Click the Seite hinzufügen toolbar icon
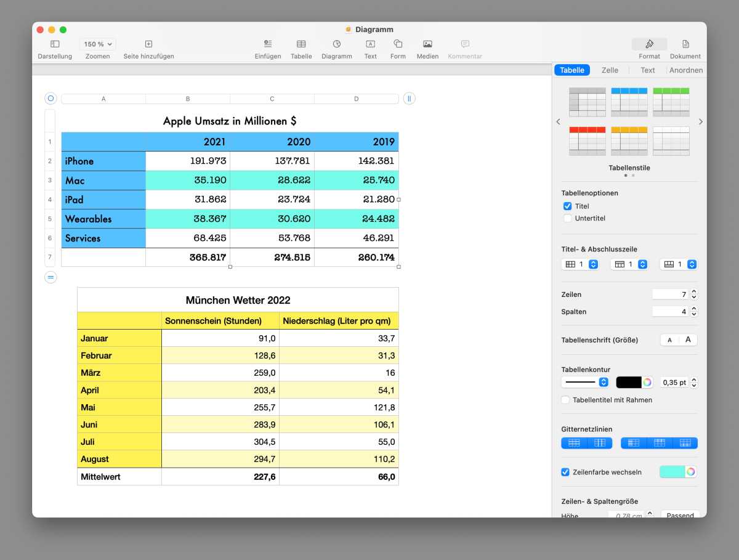 pyautogui.click(x=148, y=44)
